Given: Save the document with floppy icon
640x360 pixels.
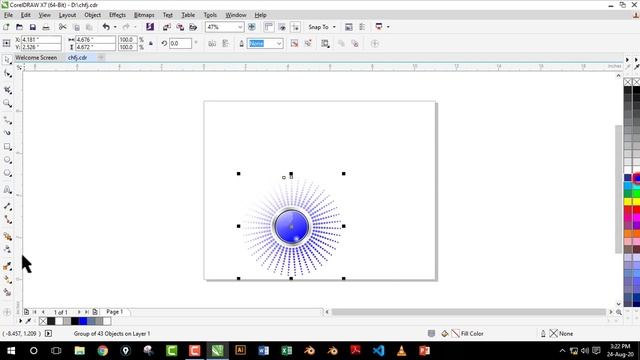Looking at the screenshot, I should [33, 27].
